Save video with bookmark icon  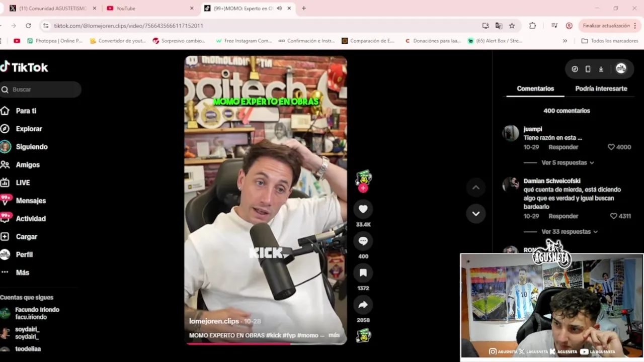click(x=363, y=273)
